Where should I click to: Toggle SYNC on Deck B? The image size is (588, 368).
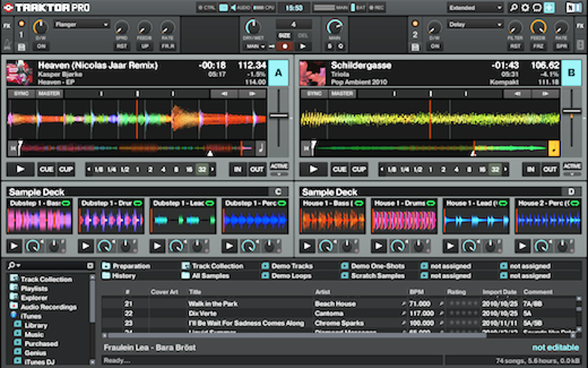click(314, 93)
